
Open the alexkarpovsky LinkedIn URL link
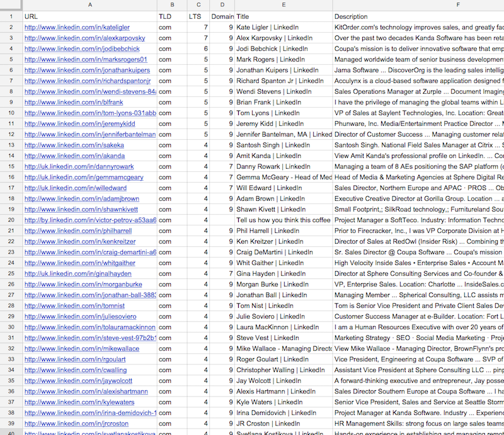click(x=85, y=38)
